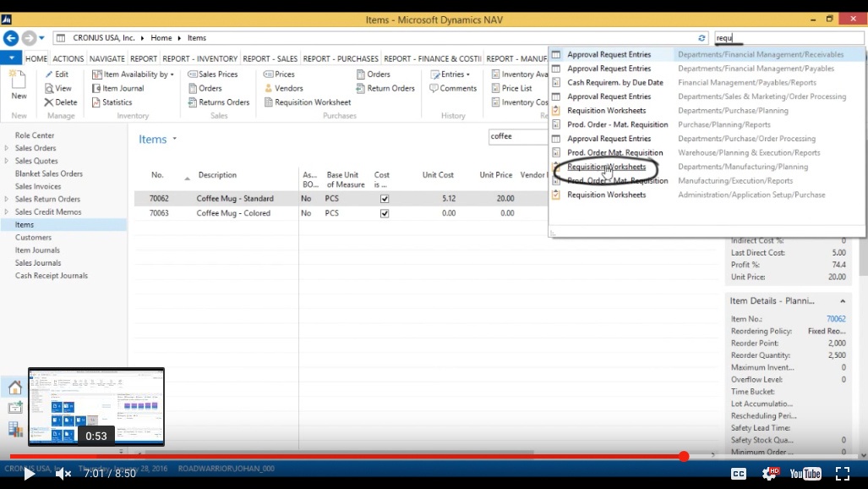Image resolution: width=868 pixels, height=489 pixels.
Task: Click the New item ribbon icon
Action: tap(19, 85)
